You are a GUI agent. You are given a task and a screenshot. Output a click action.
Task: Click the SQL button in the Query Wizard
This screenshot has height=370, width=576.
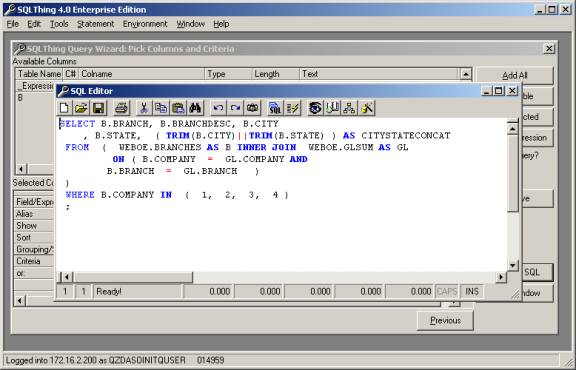tap(537, 272)
